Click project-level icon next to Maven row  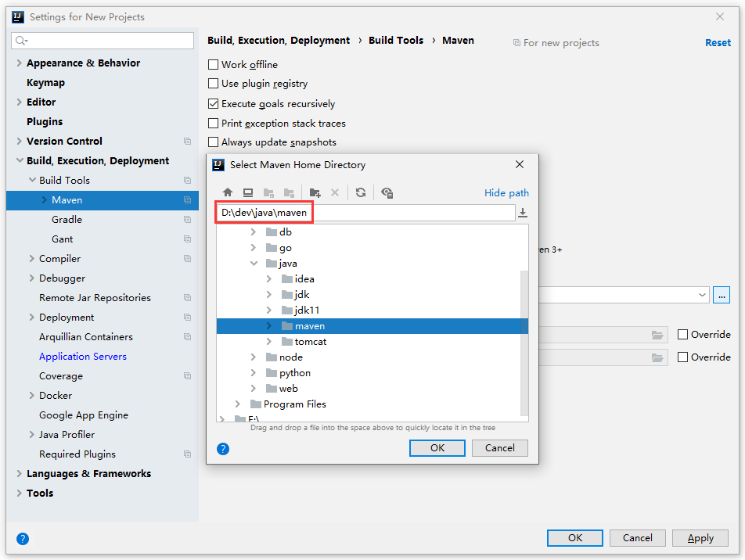(187, 200)
